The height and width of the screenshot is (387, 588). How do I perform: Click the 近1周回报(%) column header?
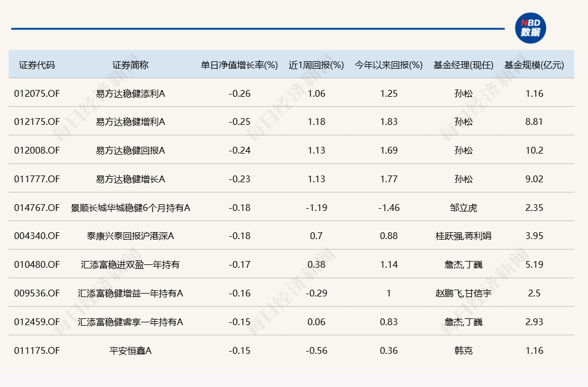[x=316, y=65]
